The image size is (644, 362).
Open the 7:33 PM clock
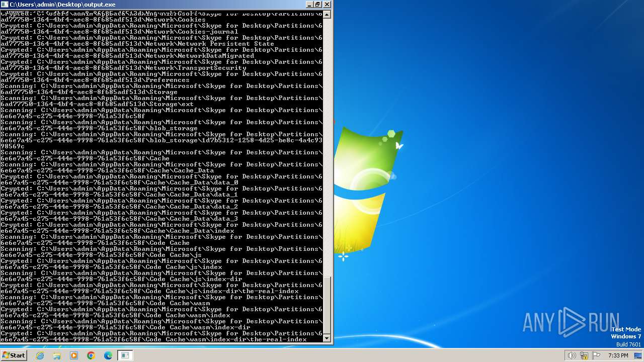[618, 355]
